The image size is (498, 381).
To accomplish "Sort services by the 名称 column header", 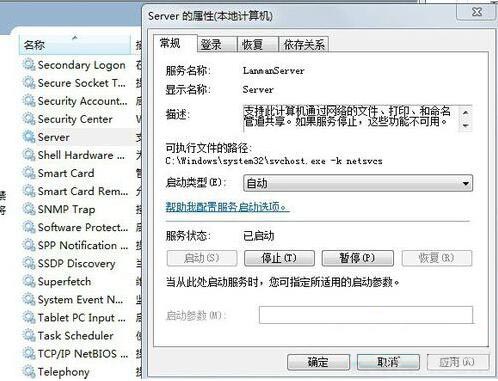I will click(75, 44).
